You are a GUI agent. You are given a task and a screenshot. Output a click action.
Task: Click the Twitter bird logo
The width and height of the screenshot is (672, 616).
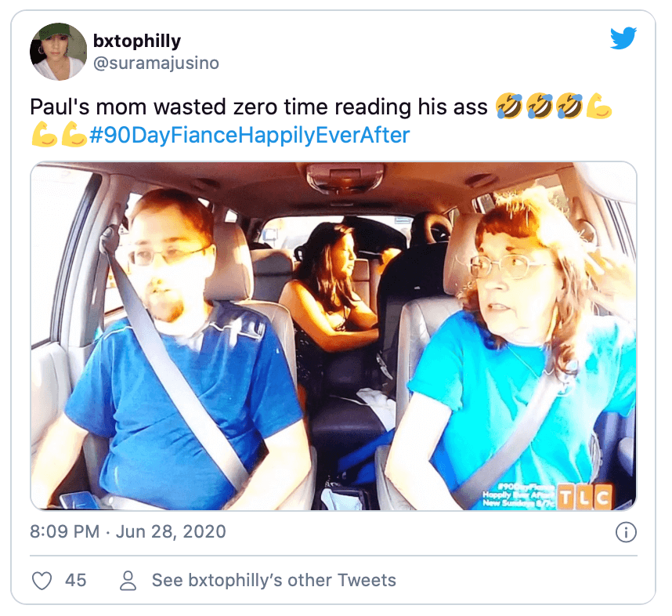pos(623,38)
